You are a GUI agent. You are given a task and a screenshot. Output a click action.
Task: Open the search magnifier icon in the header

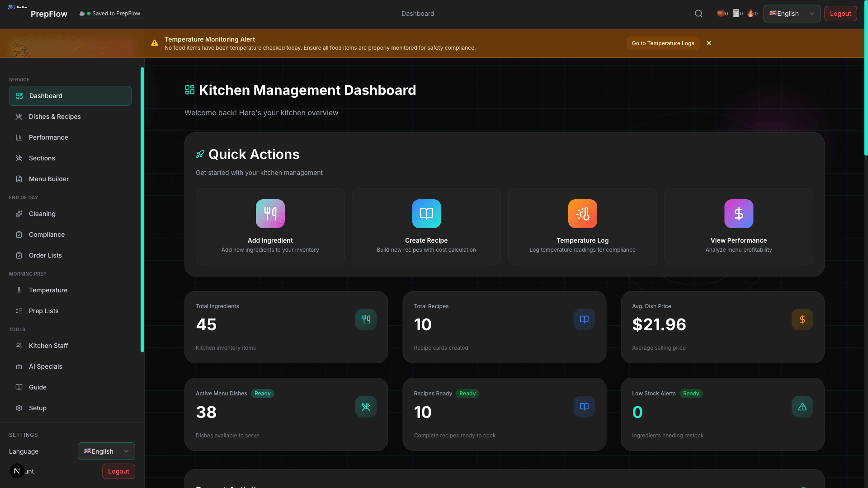(698, 14)
